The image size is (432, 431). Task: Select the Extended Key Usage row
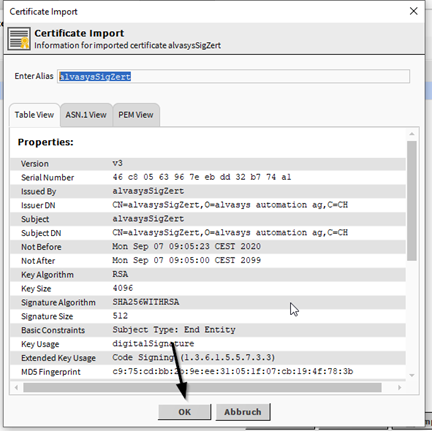point(208,358)
